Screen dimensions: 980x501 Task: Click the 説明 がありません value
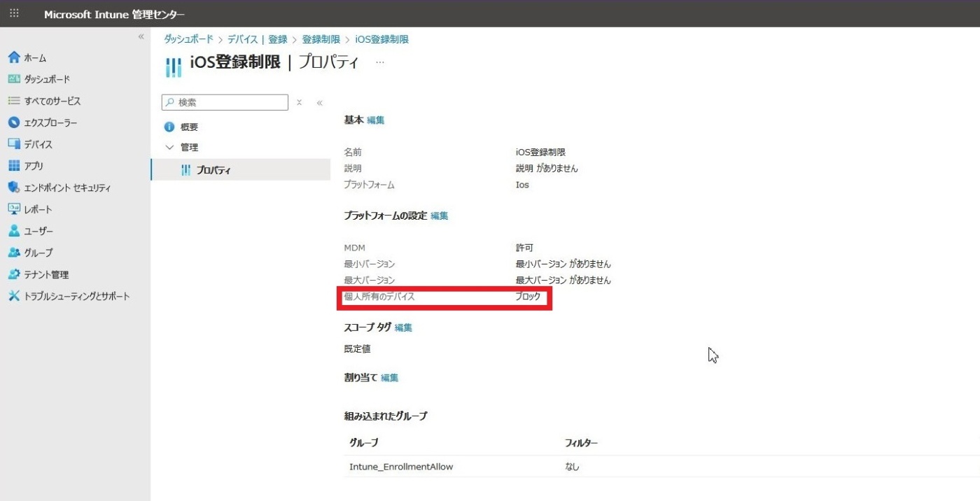[547, 168]
